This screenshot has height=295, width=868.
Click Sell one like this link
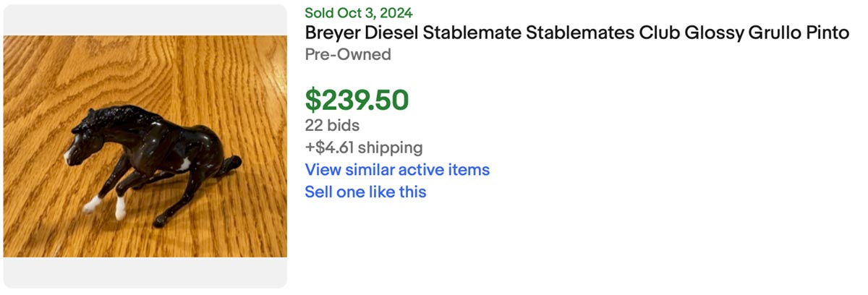pos(365,192)
